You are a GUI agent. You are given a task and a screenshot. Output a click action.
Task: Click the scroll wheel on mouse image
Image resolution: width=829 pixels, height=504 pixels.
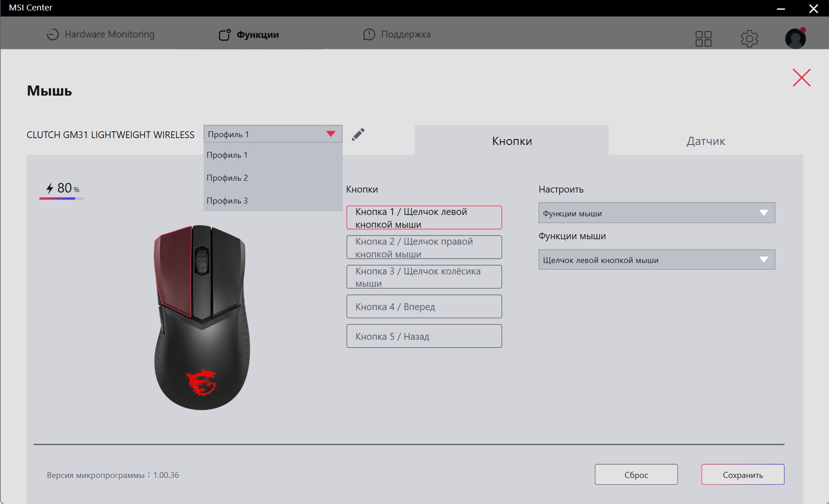click(x=202, y=260)
